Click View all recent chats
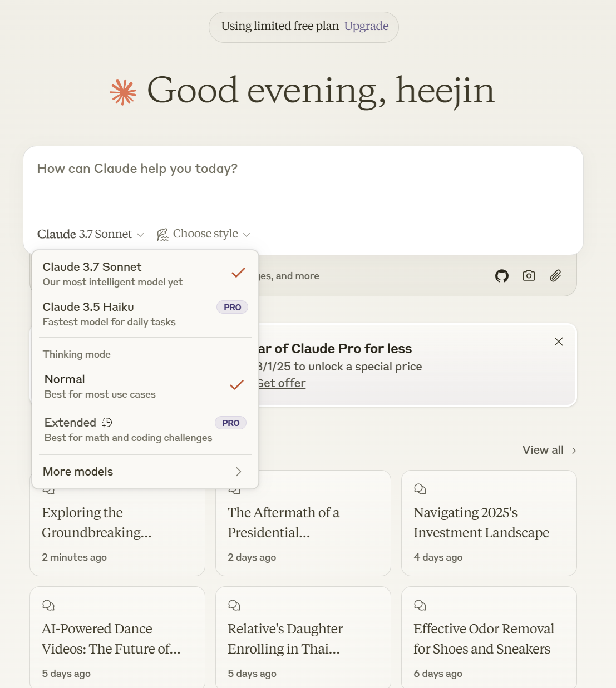 [x=549, y=450]
